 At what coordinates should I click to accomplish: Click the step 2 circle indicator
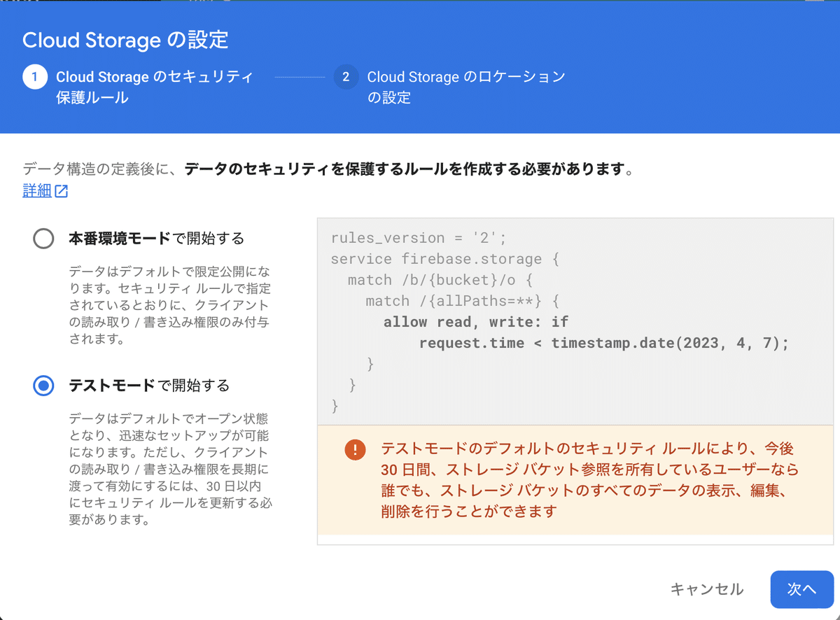pyautogui.click(x=346, y=77)
